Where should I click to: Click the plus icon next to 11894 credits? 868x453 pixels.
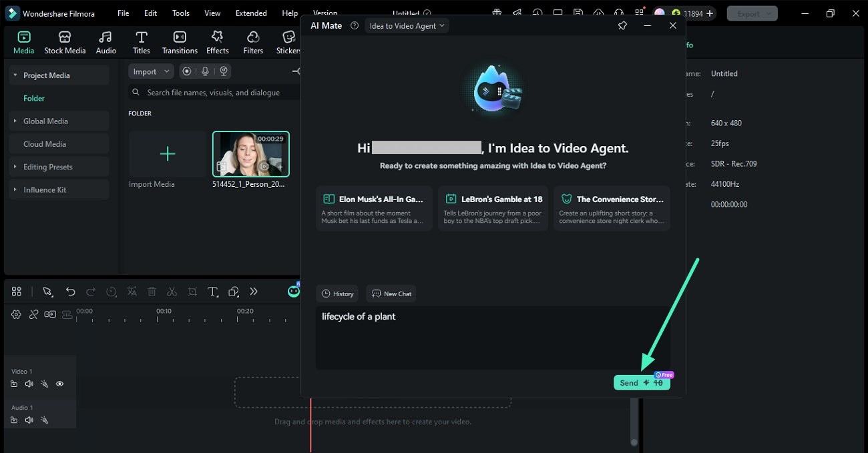click(710, 13)
